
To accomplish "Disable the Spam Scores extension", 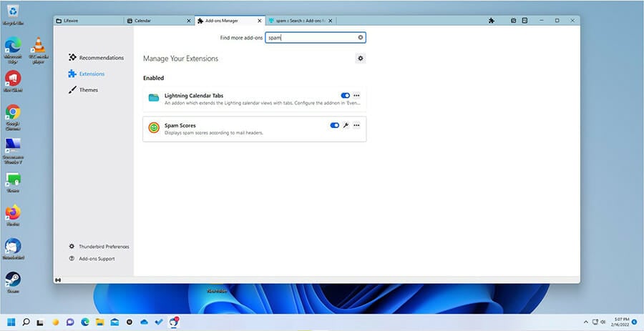I will point(335,126).
